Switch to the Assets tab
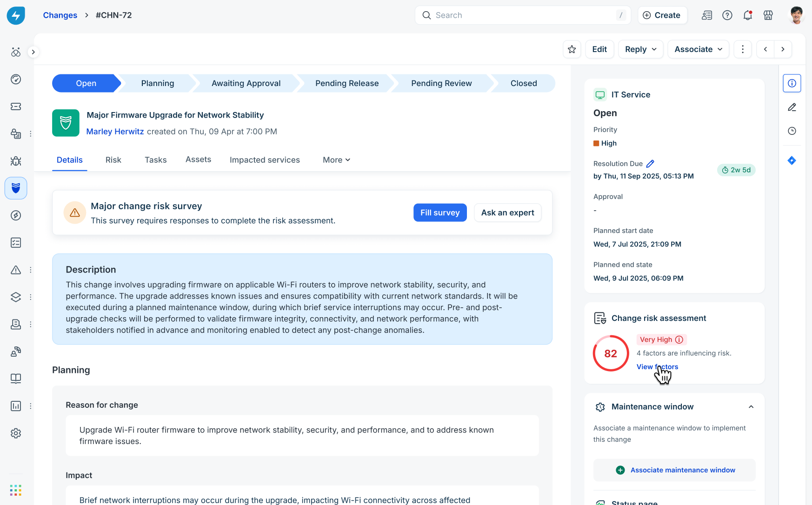 pos(198,159)
